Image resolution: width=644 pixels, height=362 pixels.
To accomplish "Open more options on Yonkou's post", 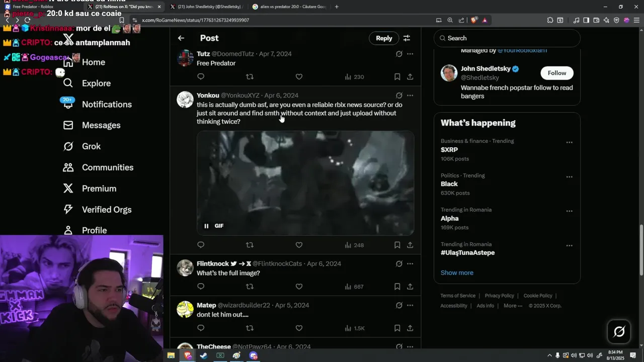I will tap(410, 95).
